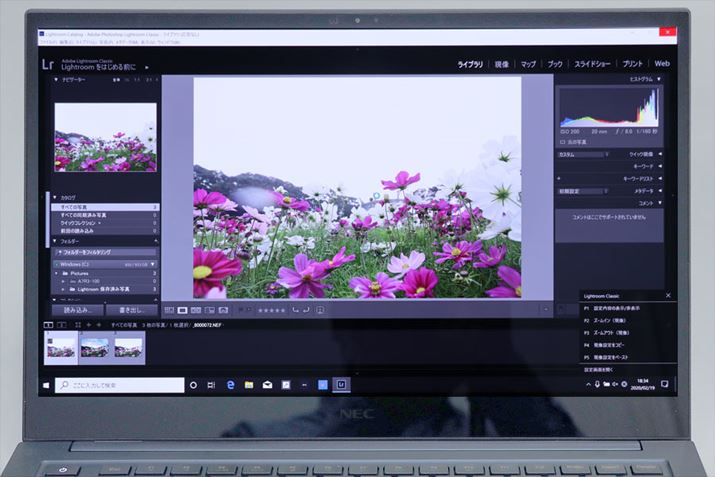Viewport: 715px width, 477px height.
Task: Set the star rating in the toolbar
Action: tap(272, 311)
